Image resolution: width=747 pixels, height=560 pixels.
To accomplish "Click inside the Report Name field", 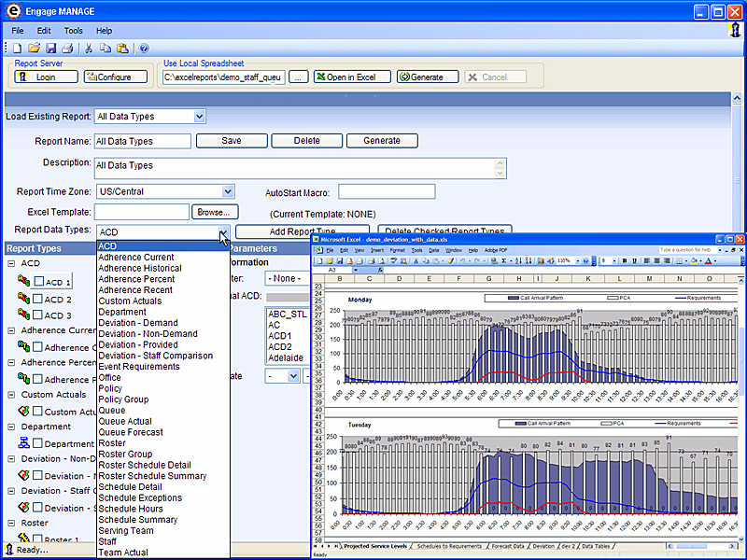I will pos(142,141).
